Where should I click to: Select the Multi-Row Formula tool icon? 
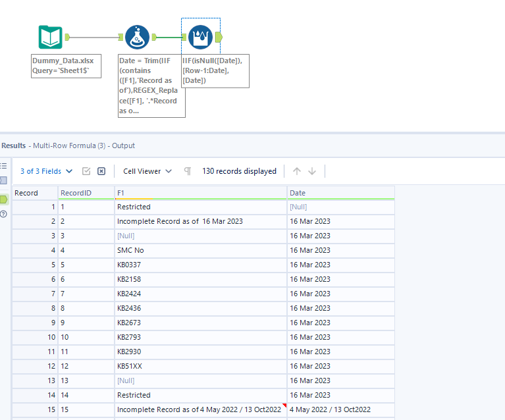pos(200,38)
